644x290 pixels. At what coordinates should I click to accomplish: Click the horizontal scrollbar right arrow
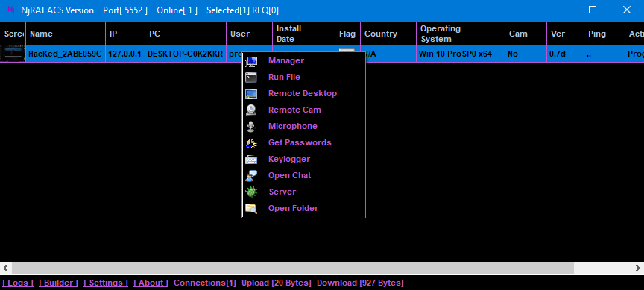pyautogui.click(x=638, y=268)
